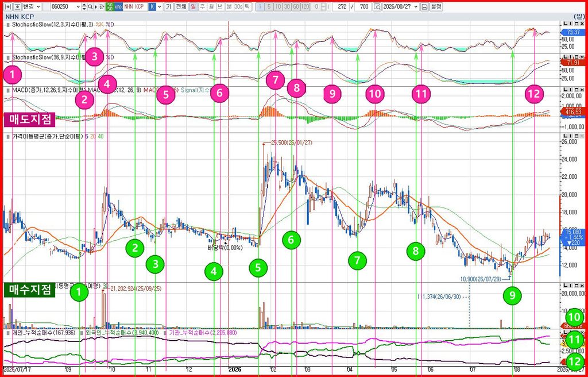Switch the chart to weekly (주) period

tap(203, 7)
